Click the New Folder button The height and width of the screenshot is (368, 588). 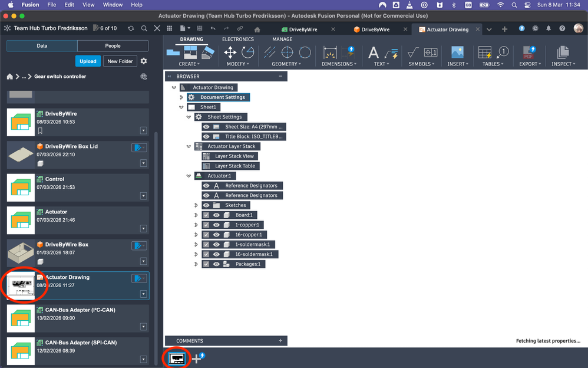click(x=120, y=61)
